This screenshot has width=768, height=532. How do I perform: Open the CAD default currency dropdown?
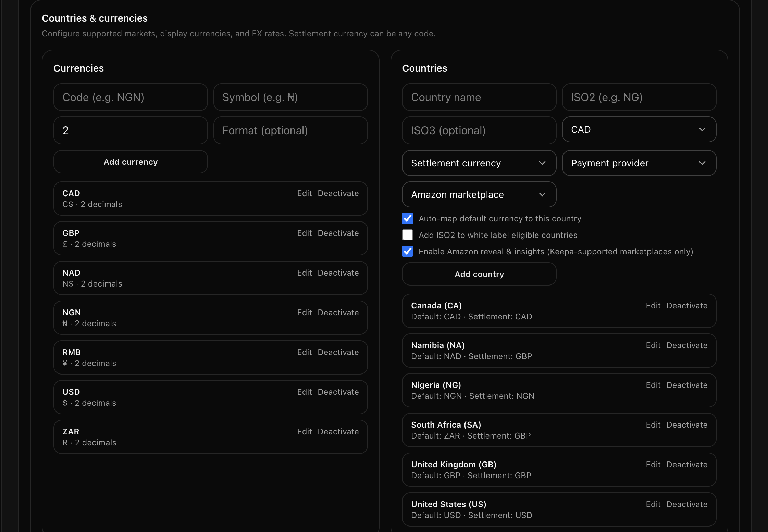coord(639,129)
